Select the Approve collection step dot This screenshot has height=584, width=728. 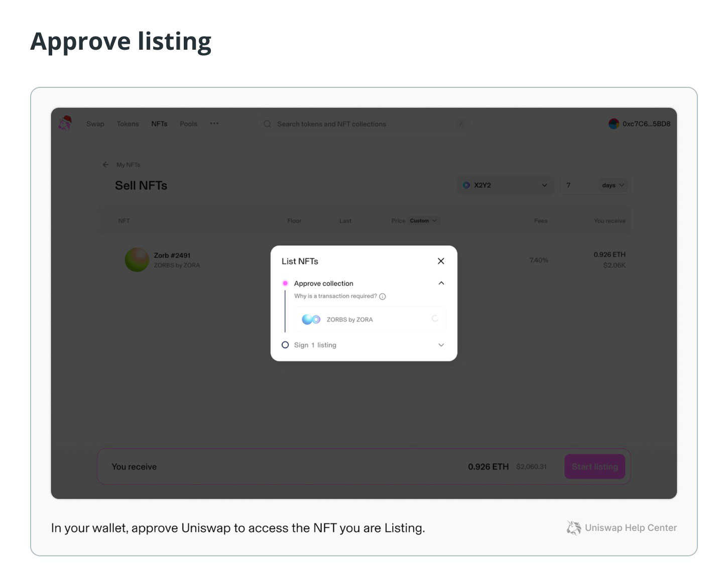(285, 283)
